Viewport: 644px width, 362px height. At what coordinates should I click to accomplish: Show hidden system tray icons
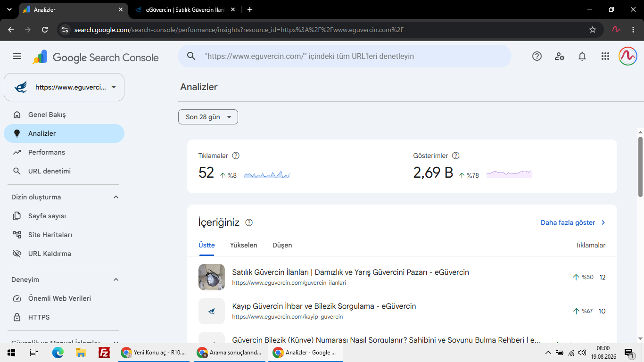tap(548, 353)
